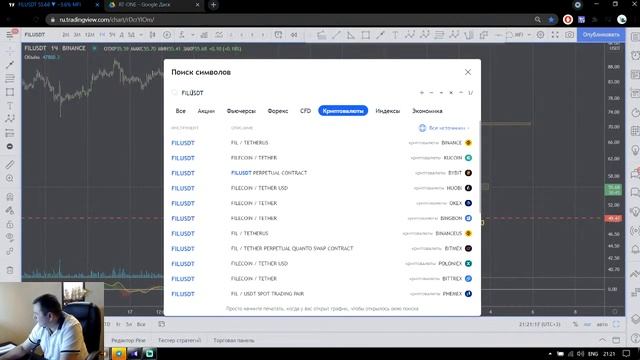Toggle fullscreen mode icon
This screenshot has height=360, width=640.
pos(555,35)
